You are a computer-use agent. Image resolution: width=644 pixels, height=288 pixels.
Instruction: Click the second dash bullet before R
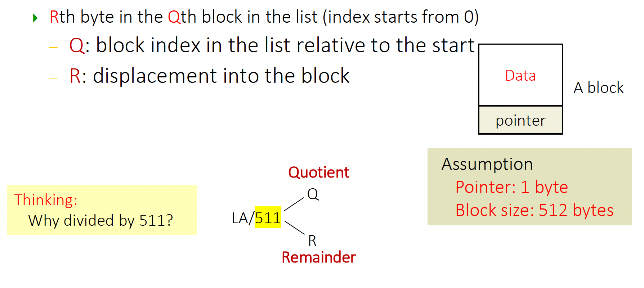[x=53, y=78]
